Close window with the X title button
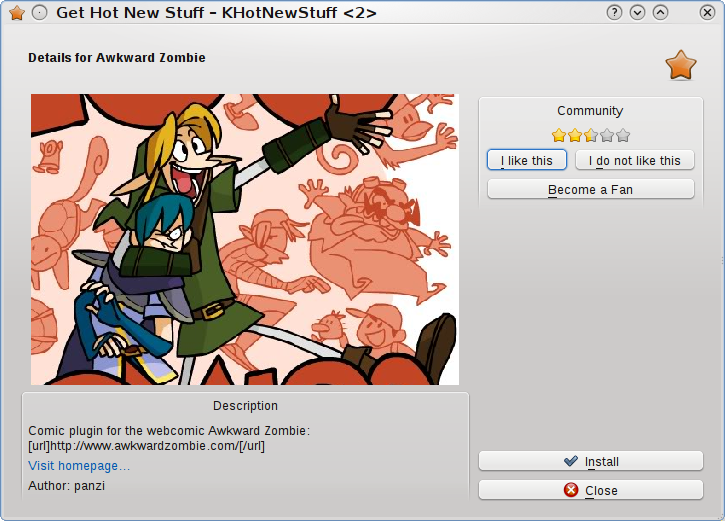The width and height of the screenshot is (725, 521). 707,12
